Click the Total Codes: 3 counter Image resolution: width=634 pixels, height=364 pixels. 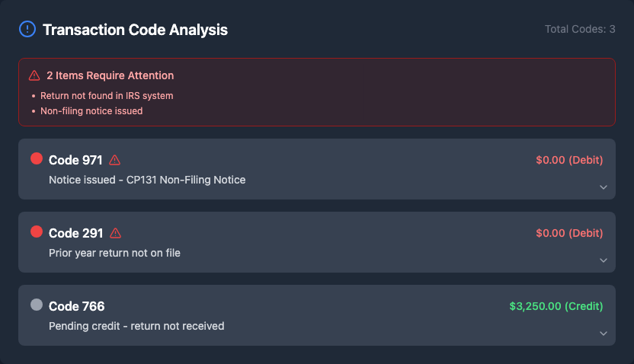(x=580, y=29)
